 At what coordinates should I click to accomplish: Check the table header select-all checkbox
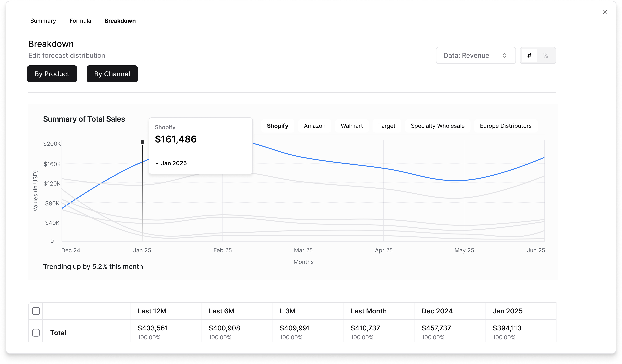tap(36, 311)
